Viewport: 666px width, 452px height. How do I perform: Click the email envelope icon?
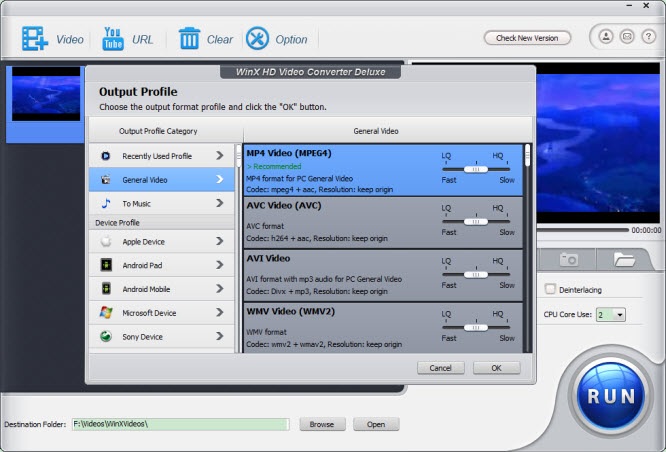coord(627,38)
